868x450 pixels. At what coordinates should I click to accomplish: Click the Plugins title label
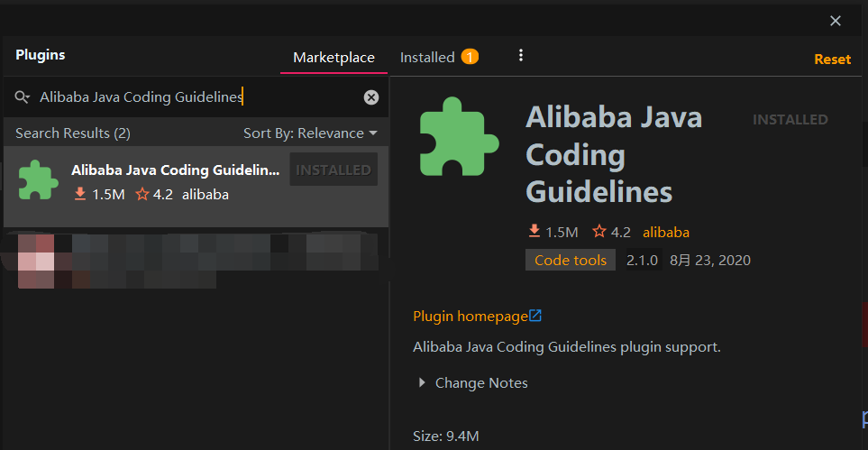41,55
